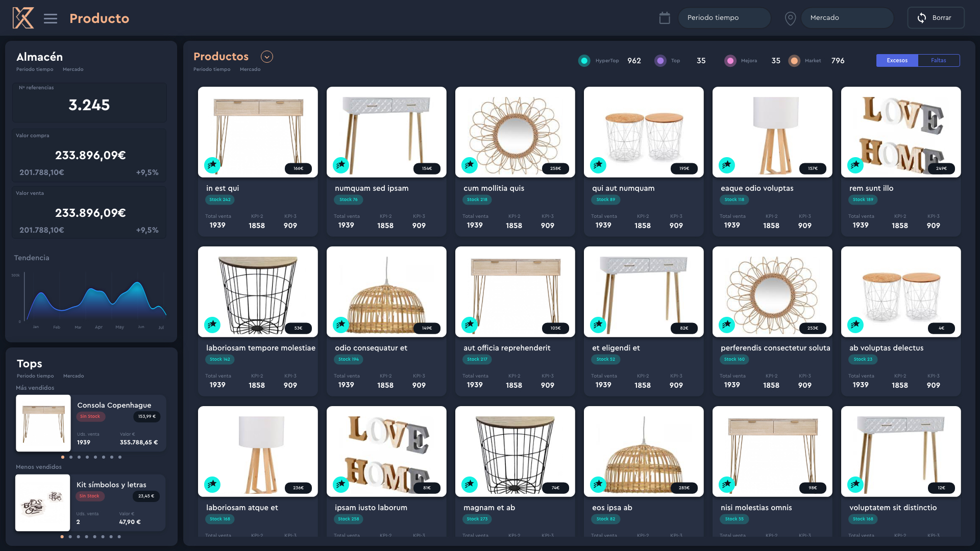Viewport: 980px width, 551px height.
Task: Open the Mercado dropdown in header
Action: [847, 18]
